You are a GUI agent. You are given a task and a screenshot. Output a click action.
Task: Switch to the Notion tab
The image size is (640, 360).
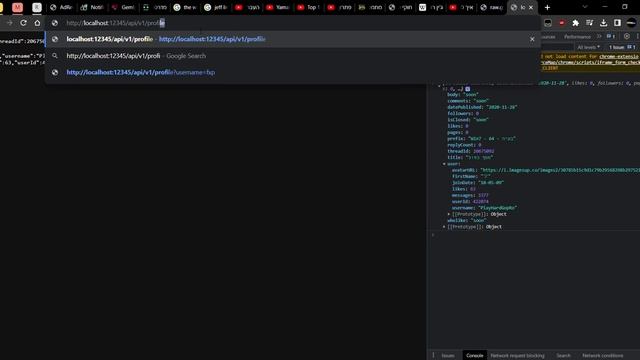pyautogui.click(x=92, y=7)
